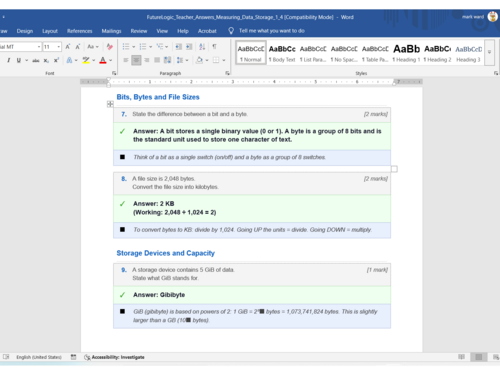The width and height of the screenshot is (500, 375).
Task: Open the font name dropdown
Action: click(x=39, y=47)
